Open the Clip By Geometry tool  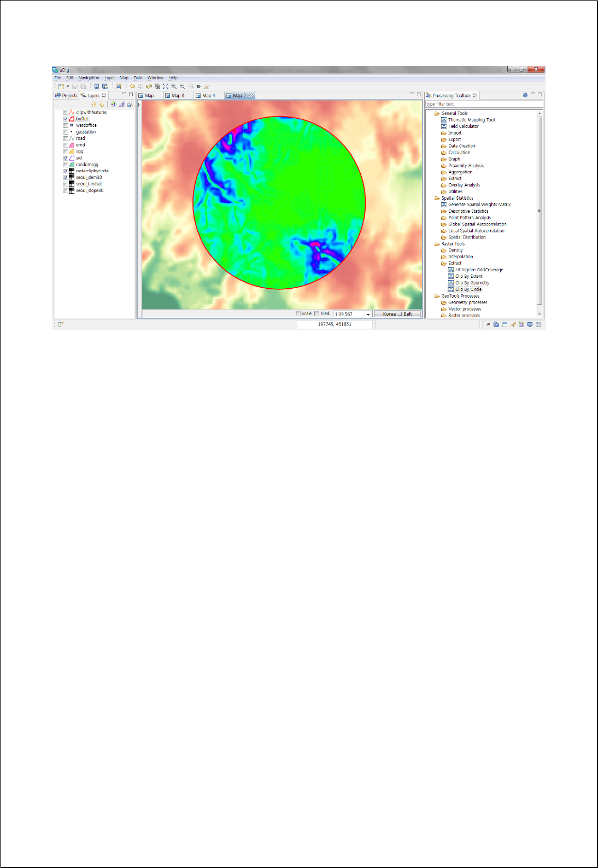[468, 283]
